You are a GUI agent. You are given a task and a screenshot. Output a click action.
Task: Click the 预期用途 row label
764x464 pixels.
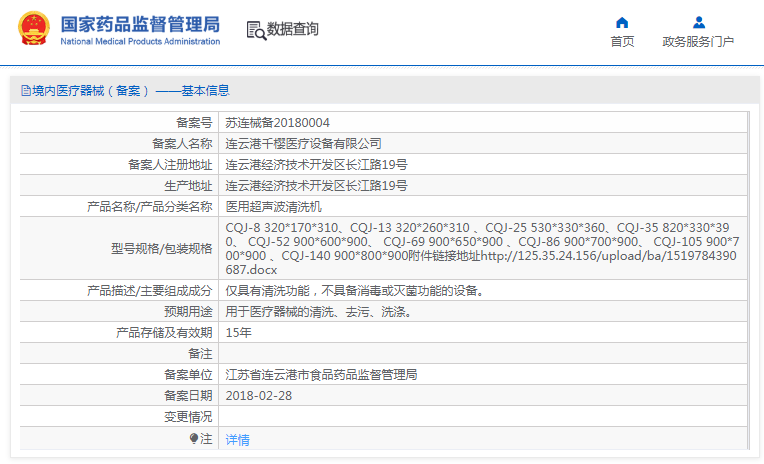click(188, 312)
